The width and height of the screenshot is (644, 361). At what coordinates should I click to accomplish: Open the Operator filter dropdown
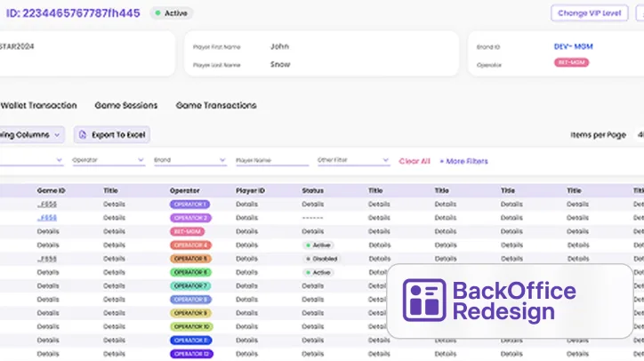pos(109,160)
